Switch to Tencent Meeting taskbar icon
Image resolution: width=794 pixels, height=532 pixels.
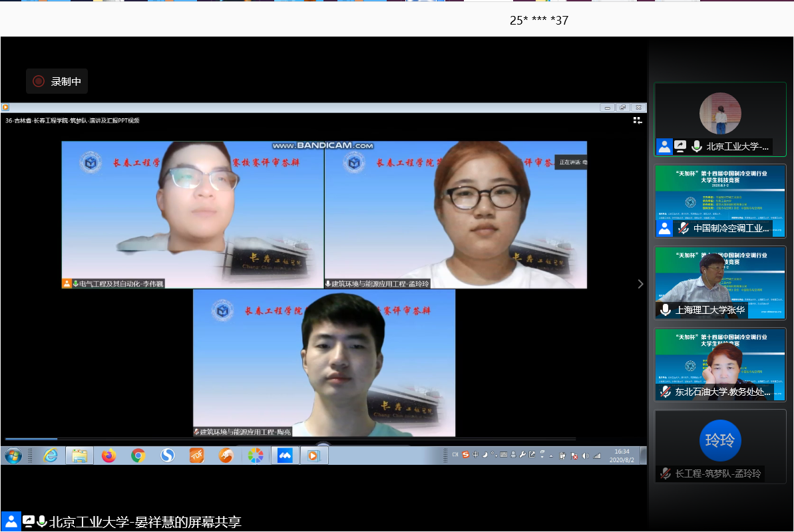point(285,456)
